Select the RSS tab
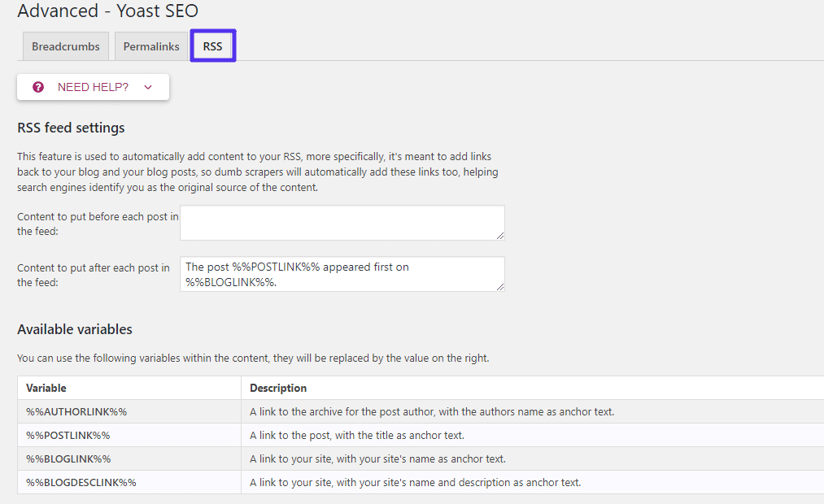Image resolution: width=824 pixels, height=504 pixels. pyautogui.click(x=213, y=46)
